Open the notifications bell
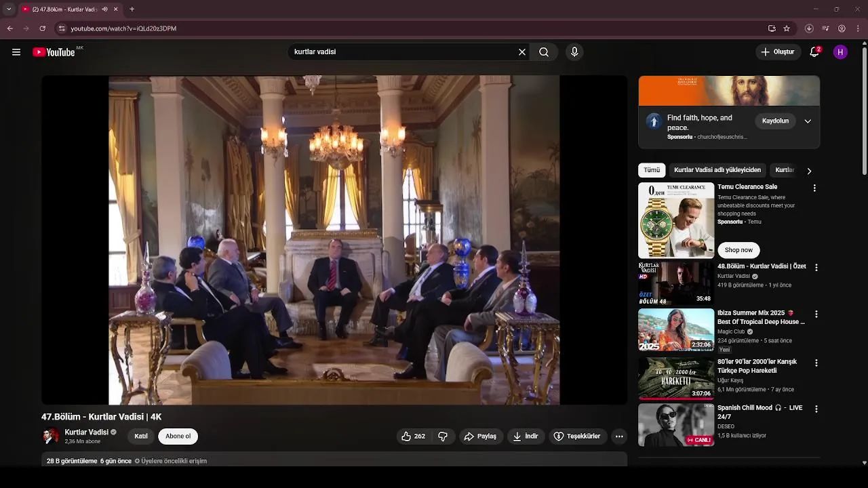The width and height of the screenshot is (868, 488). coord(815,52)
